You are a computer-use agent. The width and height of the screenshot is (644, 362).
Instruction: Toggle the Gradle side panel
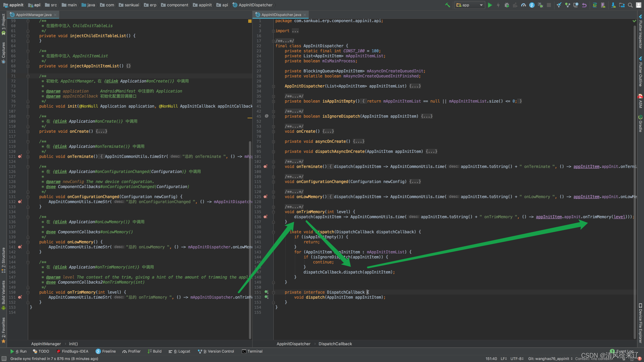(640, 123)
